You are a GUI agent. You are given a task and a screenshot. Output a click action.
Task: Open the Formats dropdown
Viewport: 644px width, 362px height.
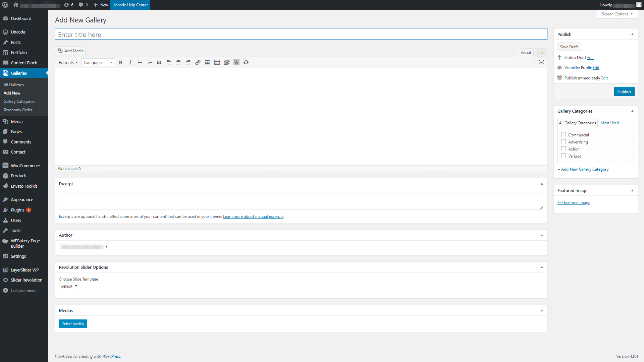(x=68, y=62)
